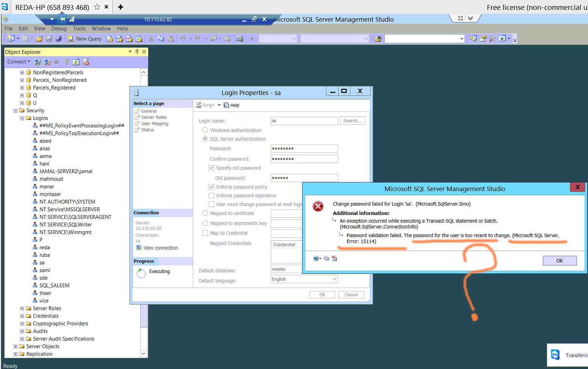Select login 'sa' in Object Explorer tree
This screenshot has height=369, width=588.
click(42, 262)
